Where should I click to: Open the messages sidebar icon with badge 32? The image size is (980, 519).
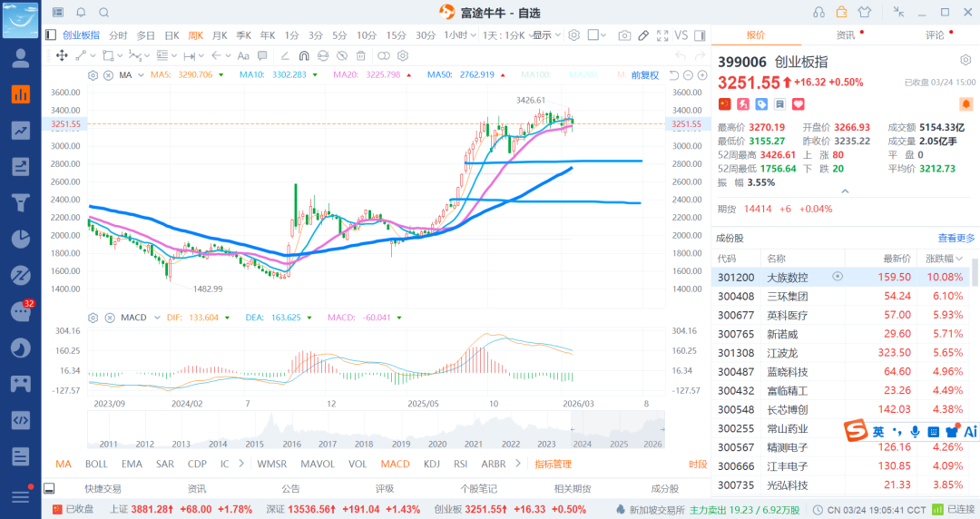(x=21, y=311)
